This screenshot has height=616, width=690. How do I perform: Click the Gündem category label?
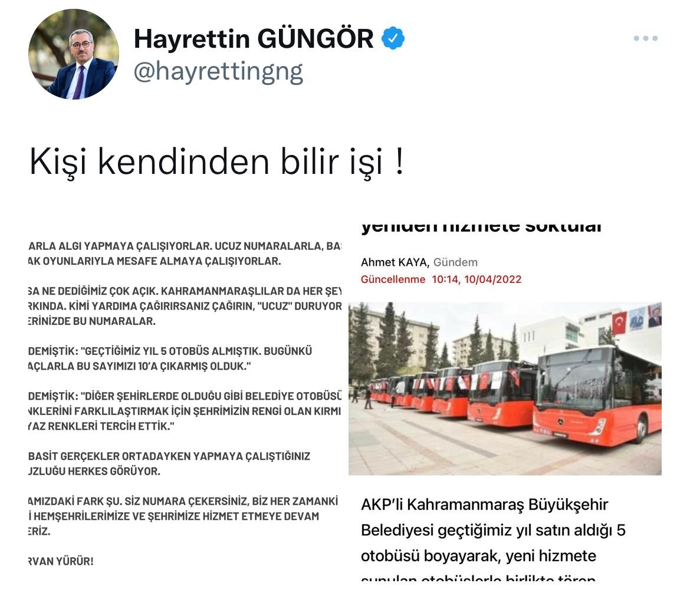point(455,262)
